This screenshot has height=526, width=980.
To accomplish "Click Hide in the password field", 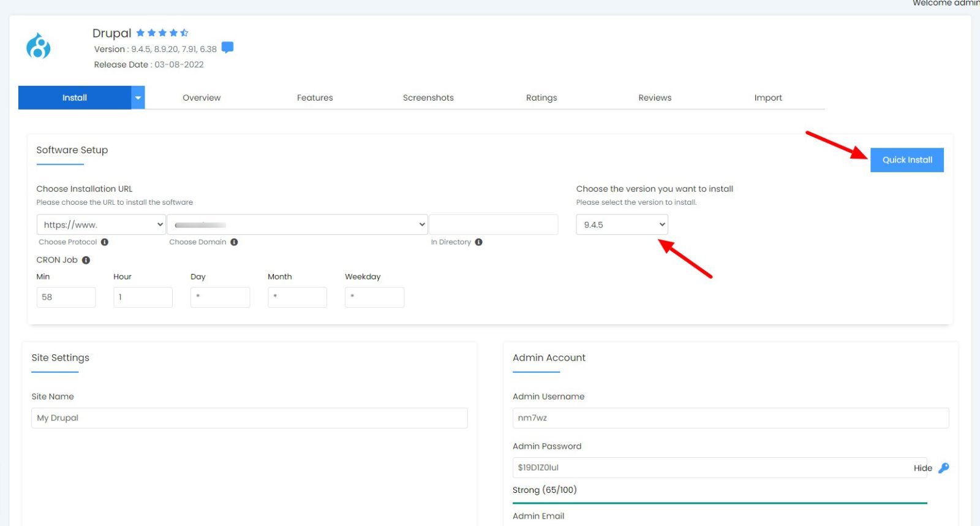I will (x=922, y=468).
